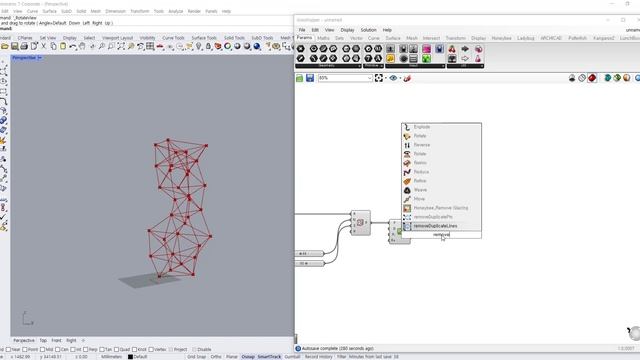Switch to Kangaroo2 tab in Grasshopper
The width and height of the screenshot is (640, 360).
[604, 38]
